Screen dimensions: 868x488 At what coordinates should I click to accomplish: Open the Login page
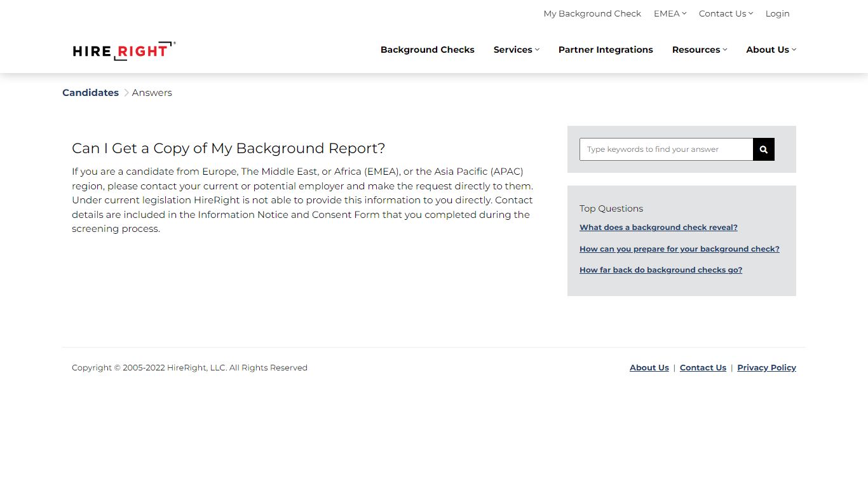coord(777,13)
